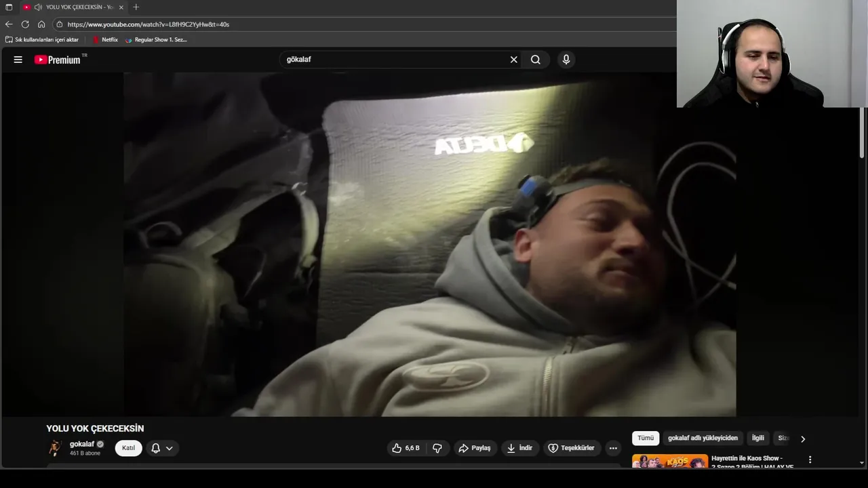
Task: Send thanks via Teşekkürler button
Action: [x=571, y=448]
